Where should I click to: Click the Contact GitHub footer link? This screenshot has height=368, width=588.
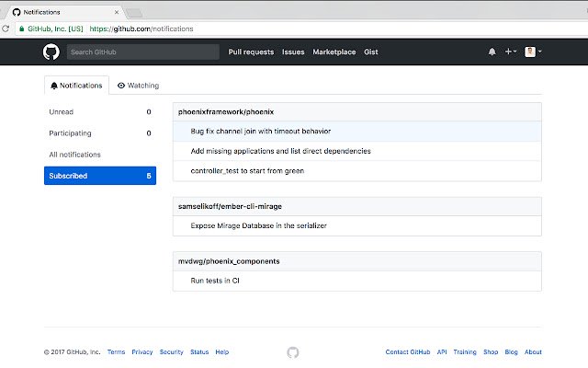click(408, 351)
